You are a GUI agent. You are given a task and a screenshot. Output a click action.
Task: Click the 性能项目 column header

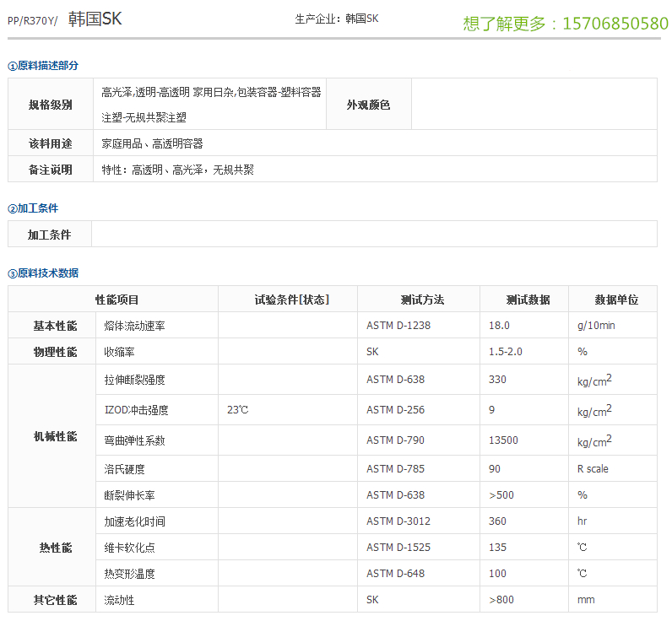(x=113, y=299)
